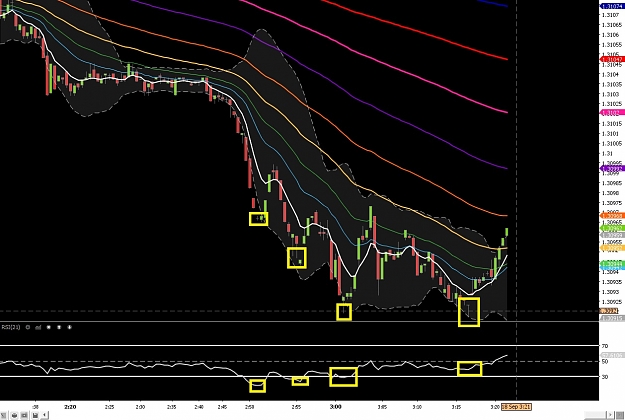Click the blue 1.31074 price tag

[612, 6]
